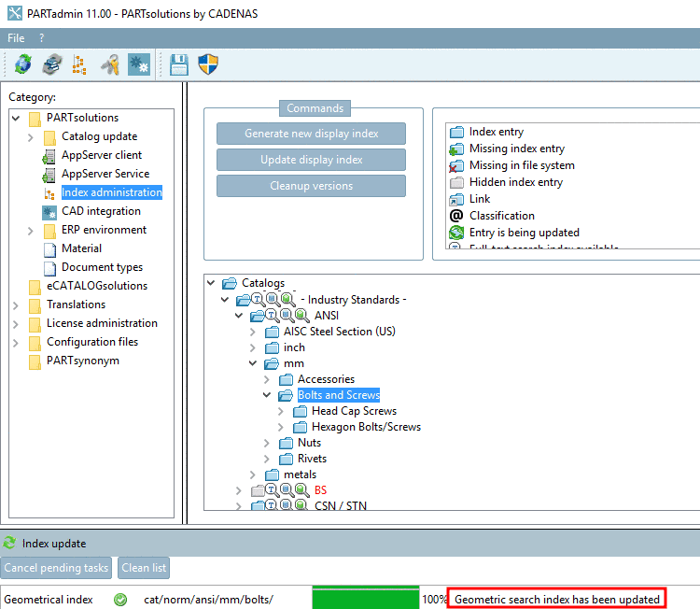Viewport: 700px width, 609px height.
Task: Click the AppServer client server icon
Action: 49,156
